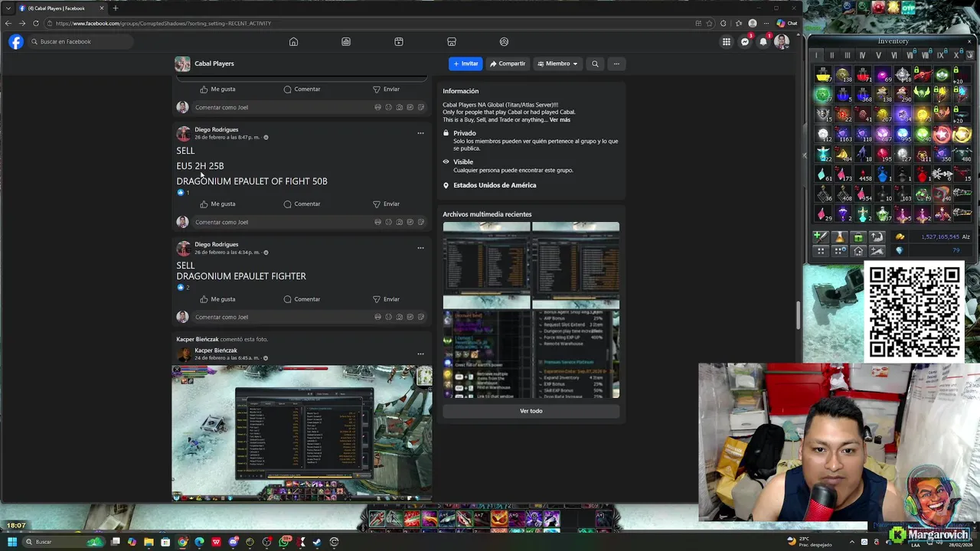Go back in the browser
This screenshot has width=980, height=551.
tap(8, 23)
